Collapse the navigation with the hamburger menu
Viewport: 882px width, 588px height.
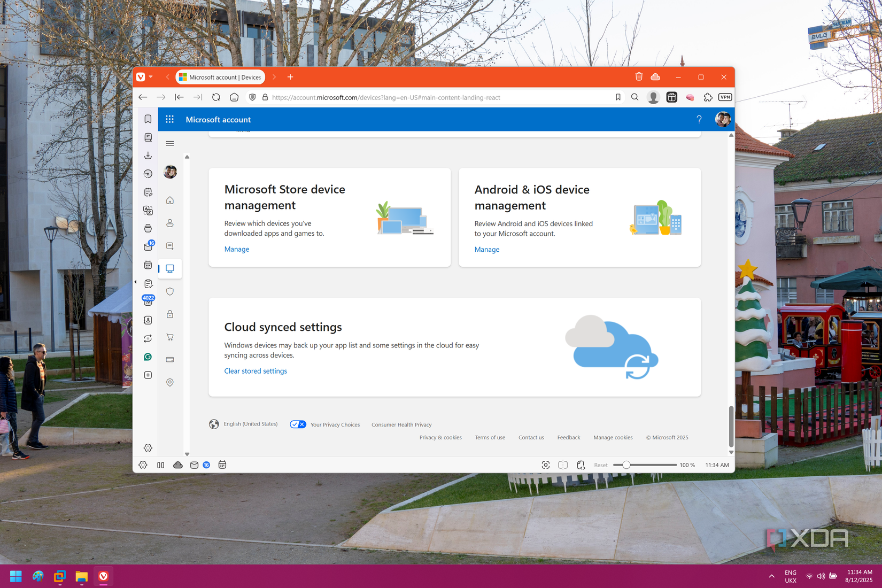(x=169, y=143)
